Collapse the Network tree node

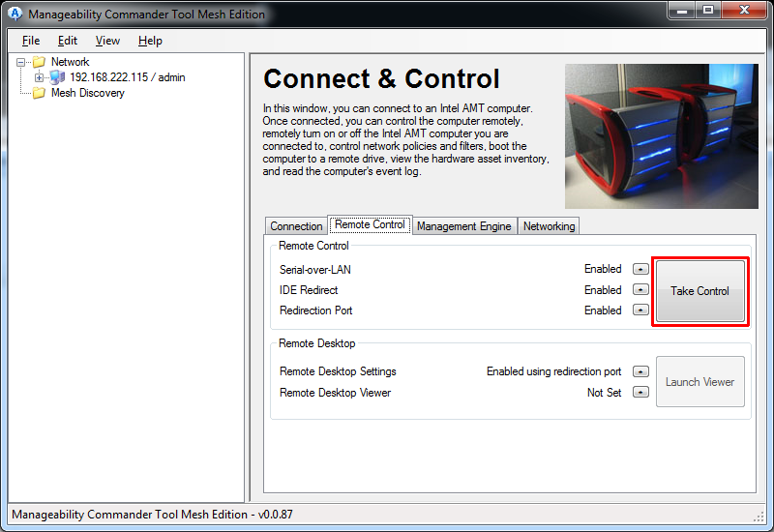click(x=20, y=62)
